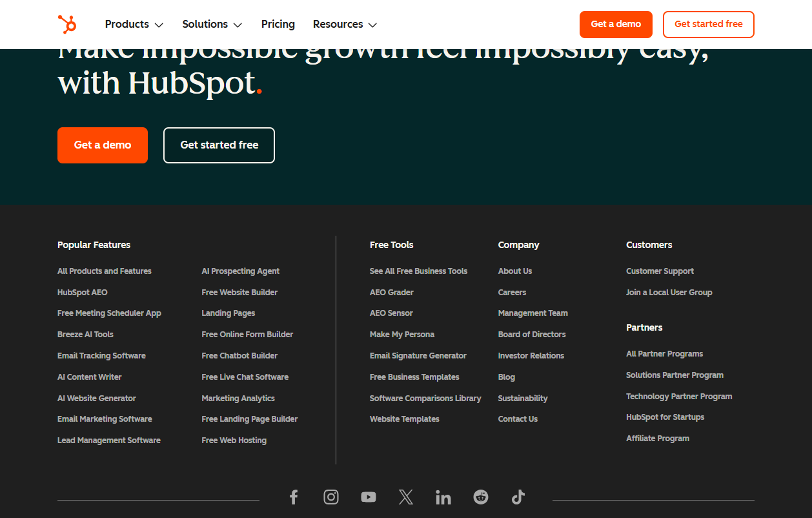Open the Customer Support link
Image resolution: width=812 pixels, height=518 pixels.
660,271
